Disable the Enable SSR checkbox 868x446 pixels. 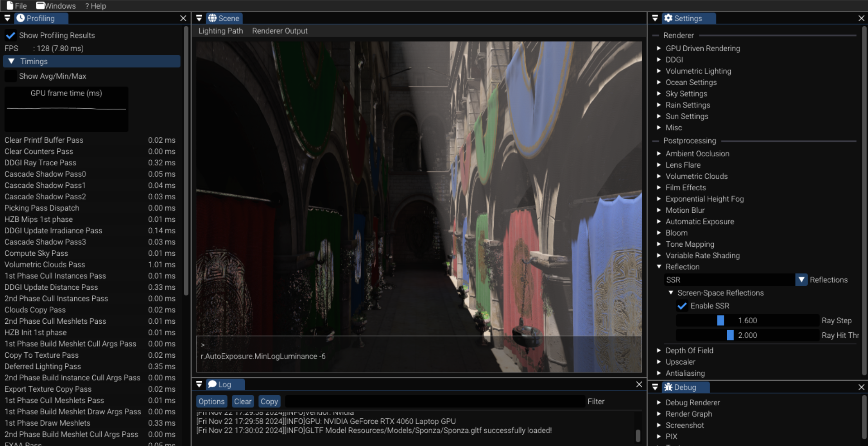click(682, 306)
